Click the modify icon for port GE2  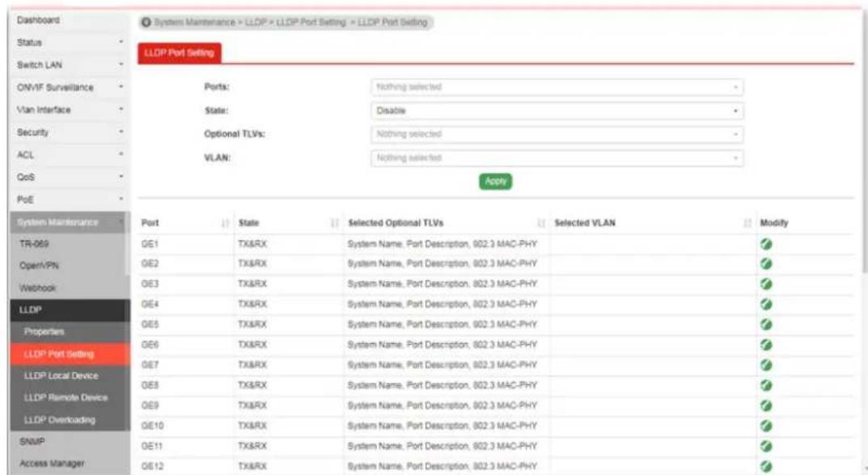pyautogui.click(x=766, y=264)
